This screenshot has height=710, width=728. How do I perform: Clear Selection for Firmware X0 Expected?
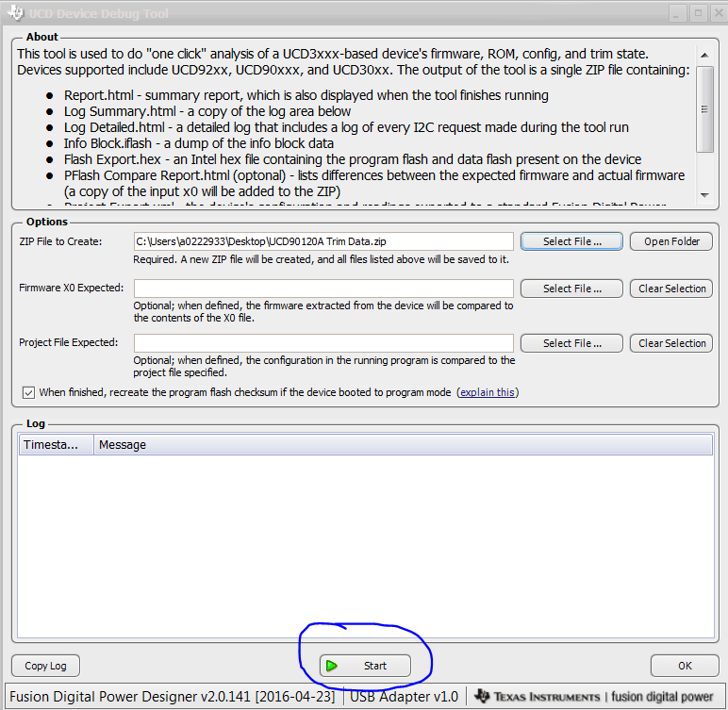(x=671, y=289)
